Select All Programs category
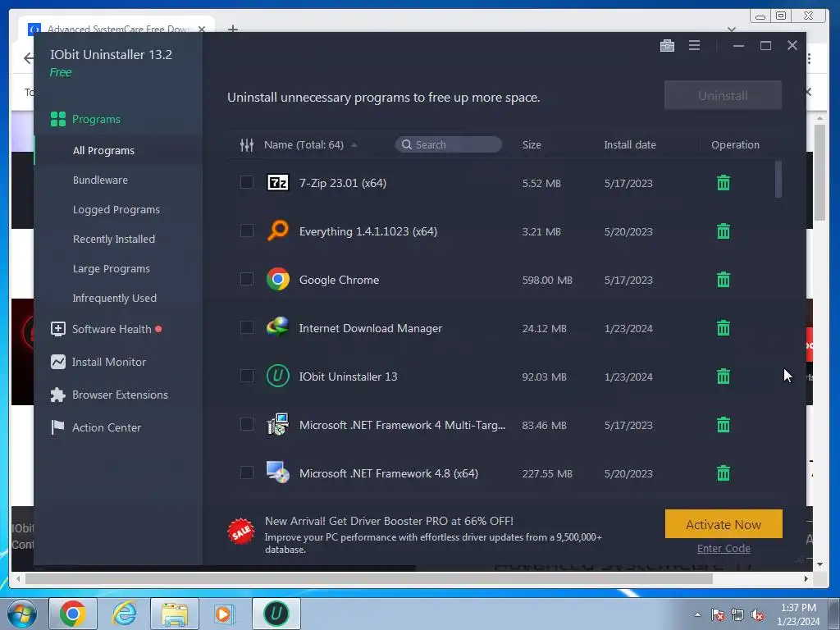The image size is (840, 630). [103, 151]
